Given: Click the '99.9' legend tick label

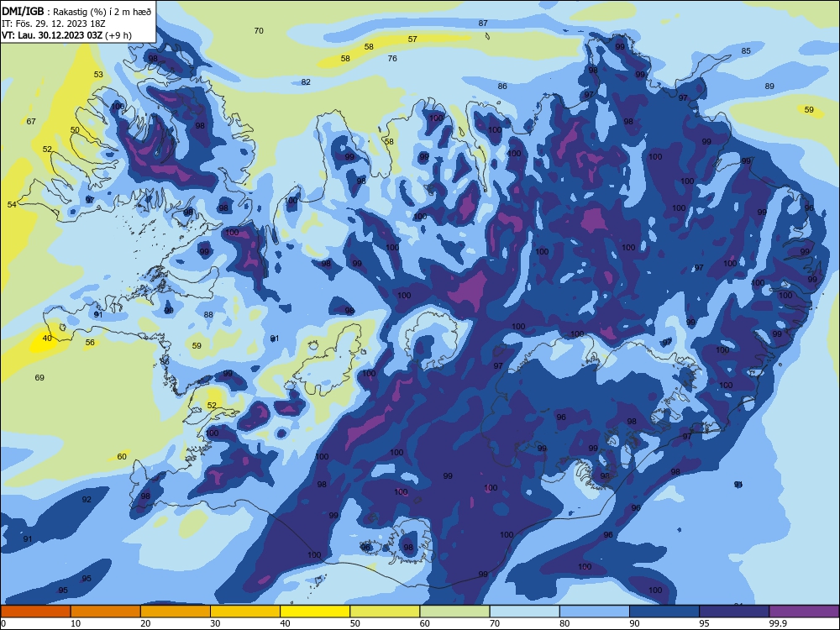Looking at the screenshot, I should (x=777, y=623).
